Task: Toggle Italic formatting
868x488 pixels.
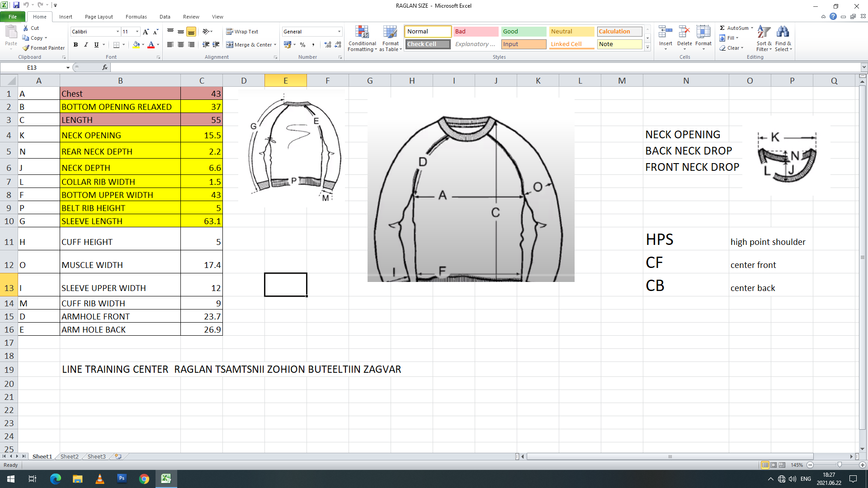Action: (86, 44)
